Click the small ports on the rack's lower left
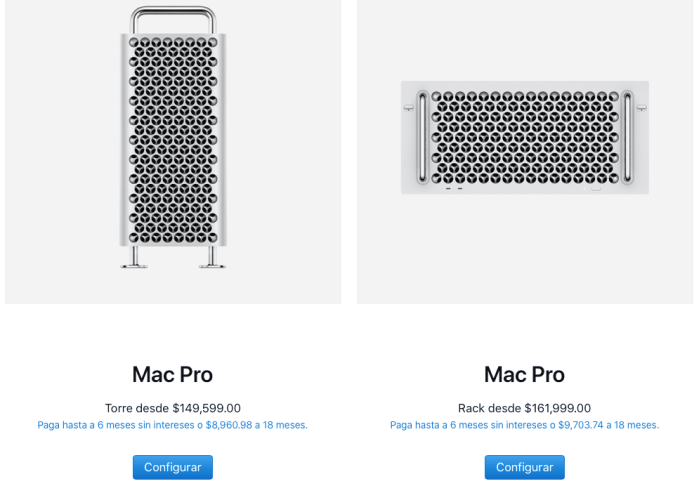This screenshot has height=486, width=699. [x=453, y=186]
